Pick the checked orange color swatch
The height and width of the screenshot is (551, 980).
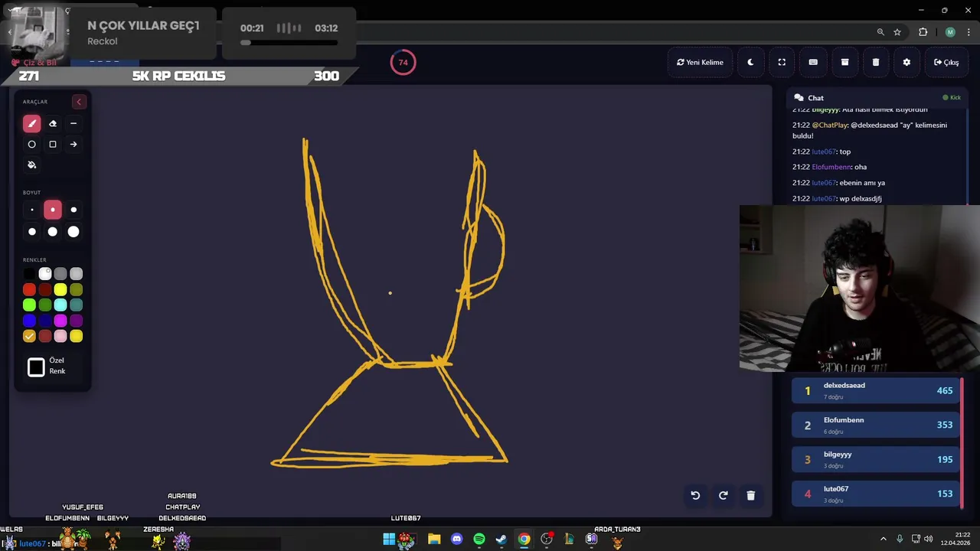29,336
